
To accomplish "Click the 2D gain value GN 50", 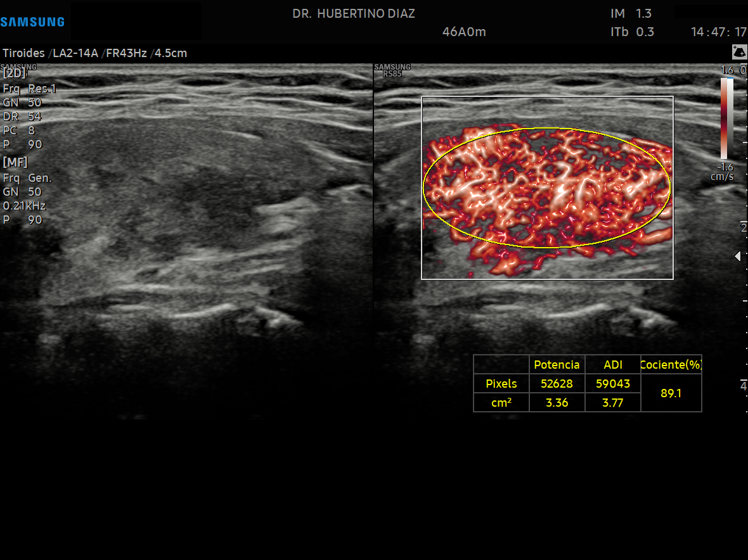I will point(22,103).
